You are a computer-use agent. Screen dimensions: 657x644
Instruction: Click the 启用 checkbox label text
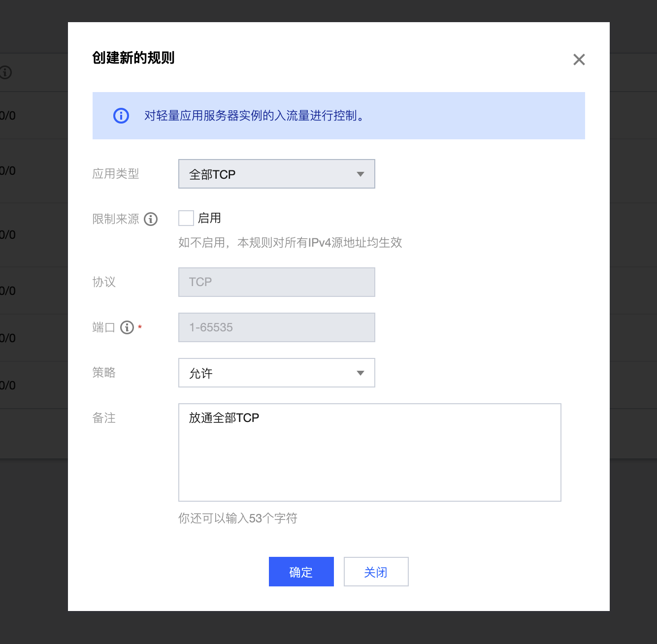[x=209, y=218]
